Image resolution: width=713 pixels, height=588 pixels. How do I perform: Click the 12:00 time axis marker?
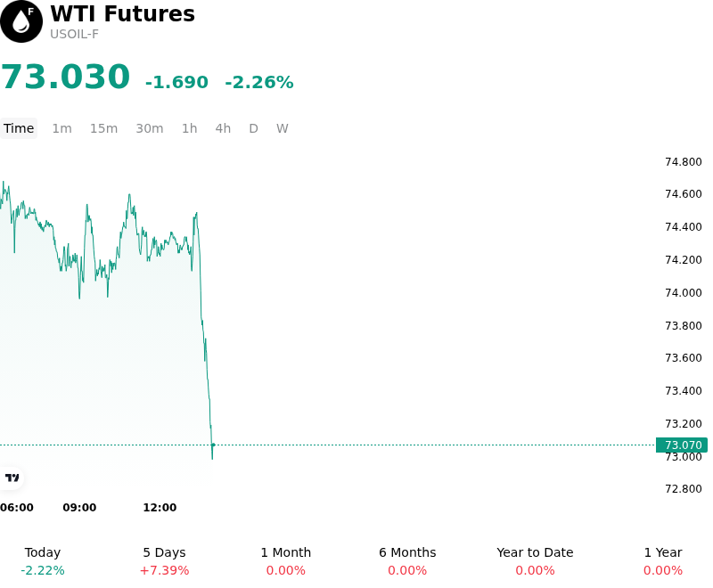tap(160, 507)
